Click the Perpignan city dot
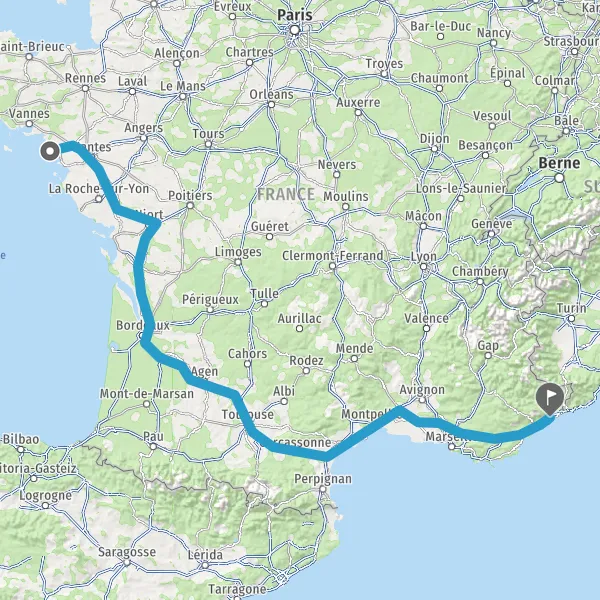Image resolution: width=600 pixels, height=600 pixels. [x=323, y=489]
